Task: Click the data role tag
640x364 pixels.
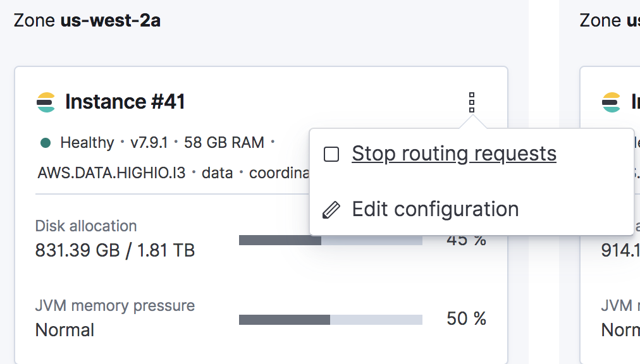Action: coord(218,173)
